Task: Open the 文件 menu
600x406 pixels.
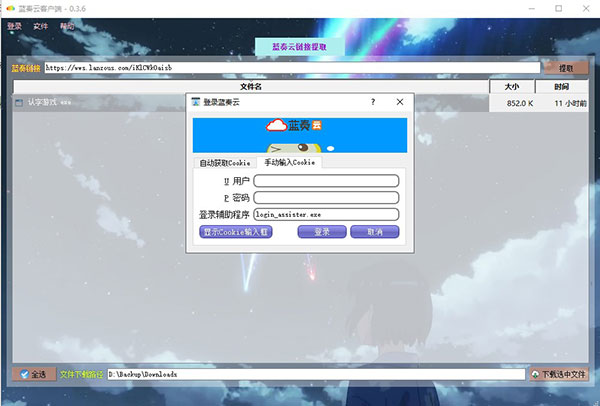Action: [40, 25]
